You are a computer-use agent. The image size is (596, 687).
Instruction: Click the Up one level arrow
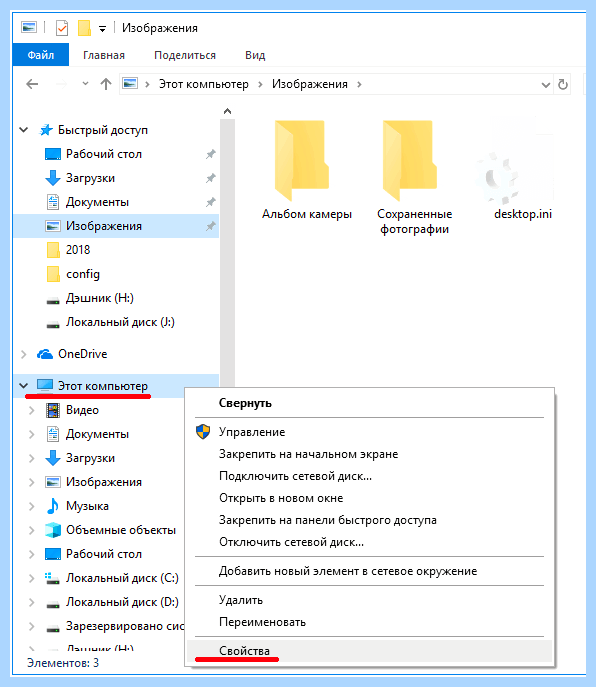tap(106, 84)
